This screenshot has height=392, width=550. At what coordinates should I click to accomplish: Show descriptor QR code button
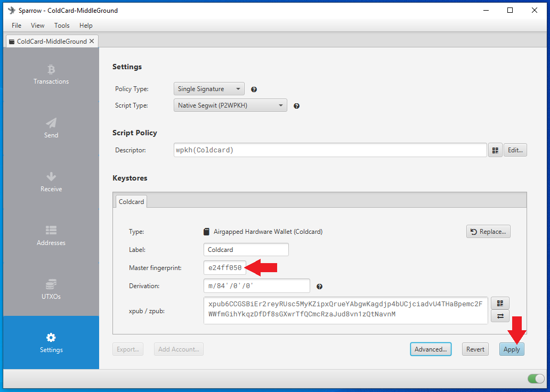tap(495, 150)
